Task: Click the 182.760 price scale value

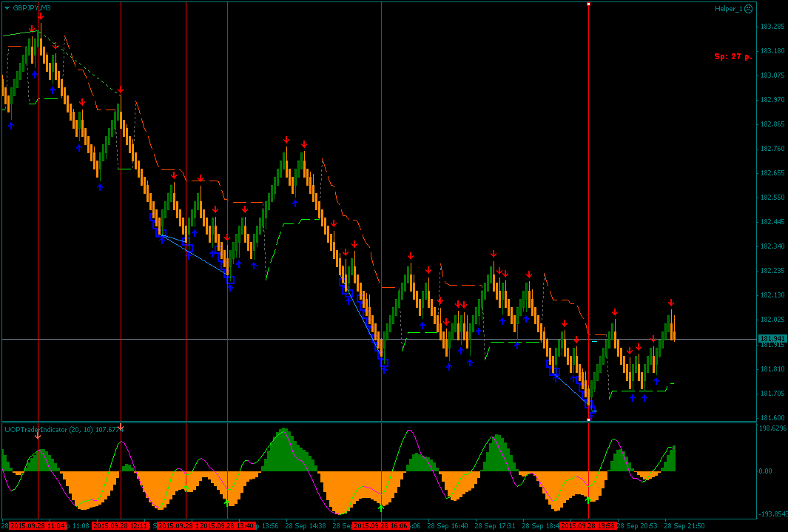Action: [x=772, y=149]
